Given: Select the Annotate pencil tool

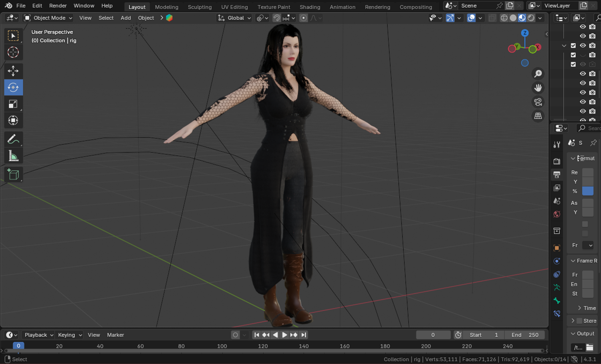Looking at the screenshot, I should [x=13, y=139].
